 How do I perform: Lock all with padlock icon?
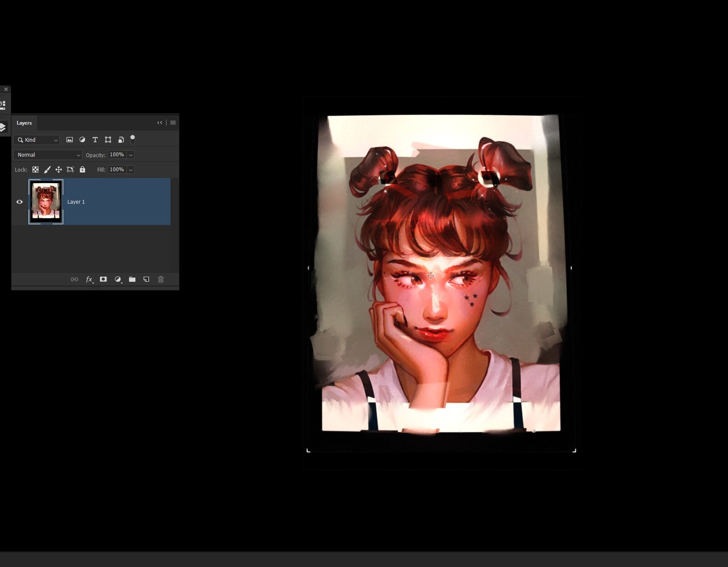pos(82,170)
